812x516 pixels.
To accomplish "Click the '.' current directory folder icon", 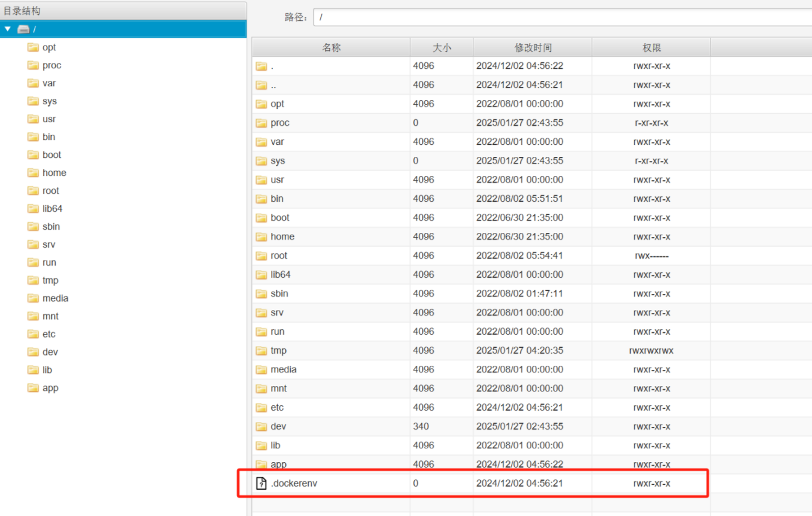I will [x=261, y=66].
